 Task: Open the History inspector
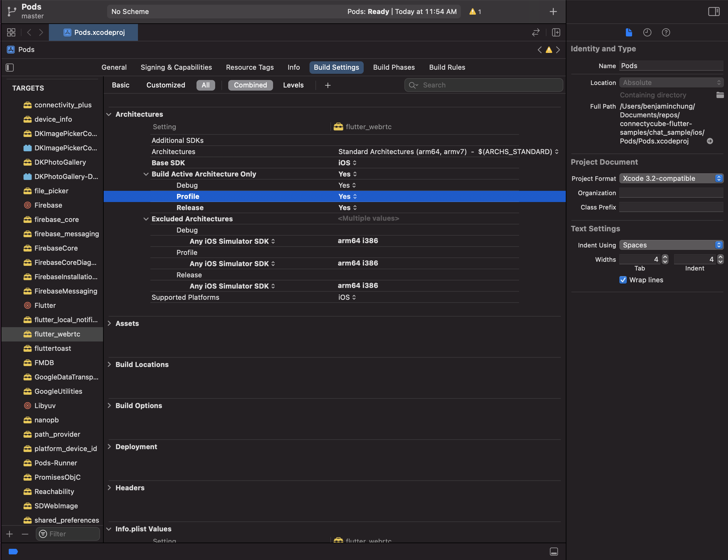click(647, 32)
